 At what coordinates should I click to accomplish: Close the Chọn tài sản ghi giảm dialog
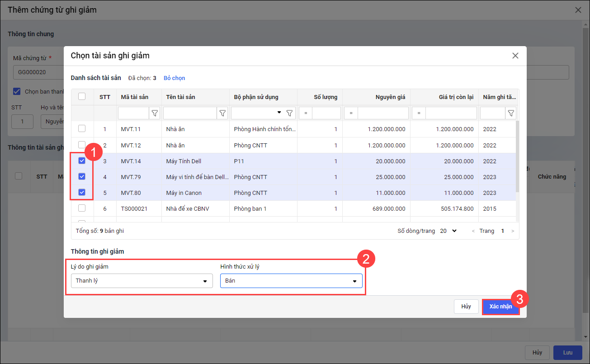click(x=515, y=56)
